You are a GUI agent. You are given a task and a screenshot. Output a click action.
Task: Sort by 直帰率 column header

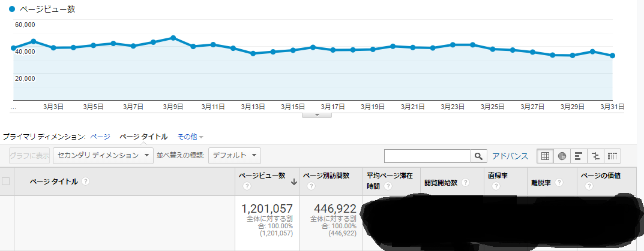click(498, 176)
